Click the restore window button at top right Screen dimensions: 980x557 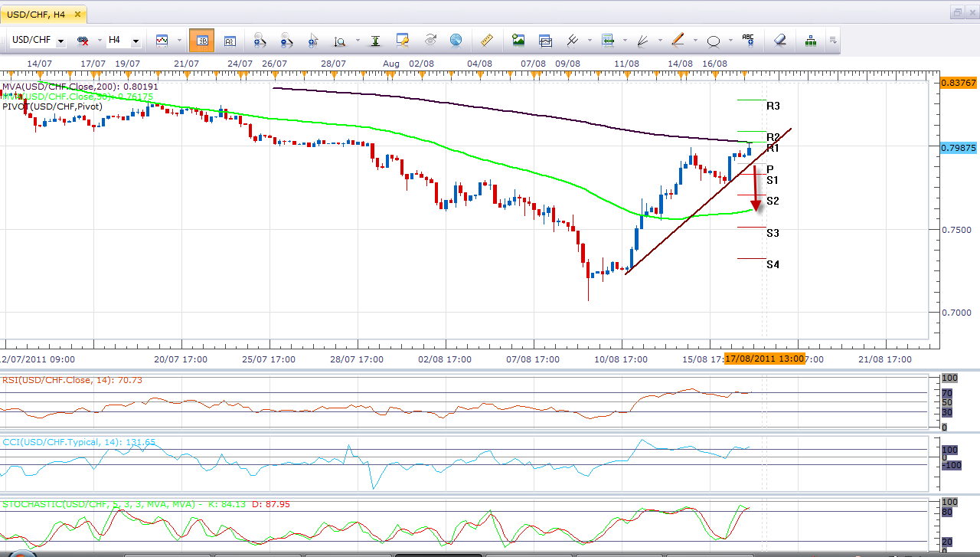[x=958, y=11]
